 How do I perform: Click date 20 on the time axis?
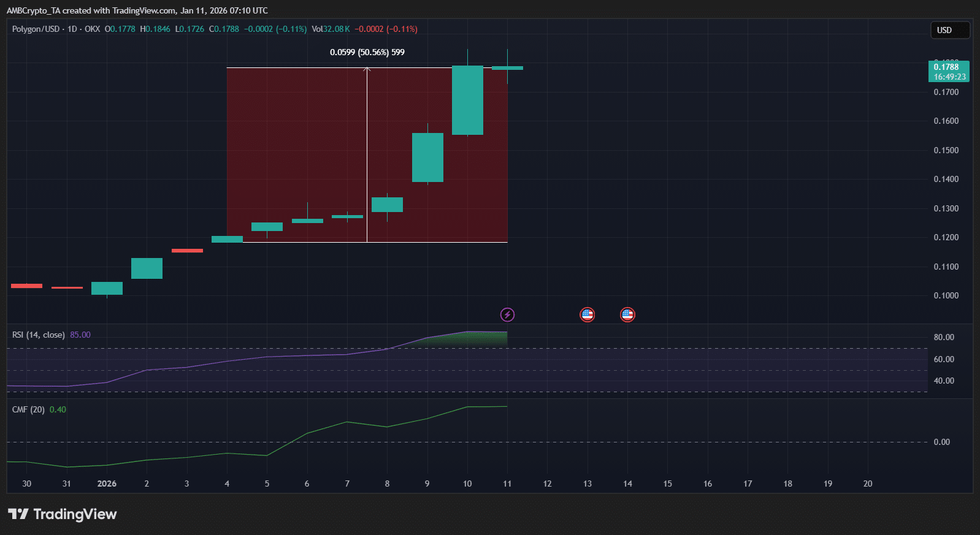pyautogui.click(x=867, y=484)
